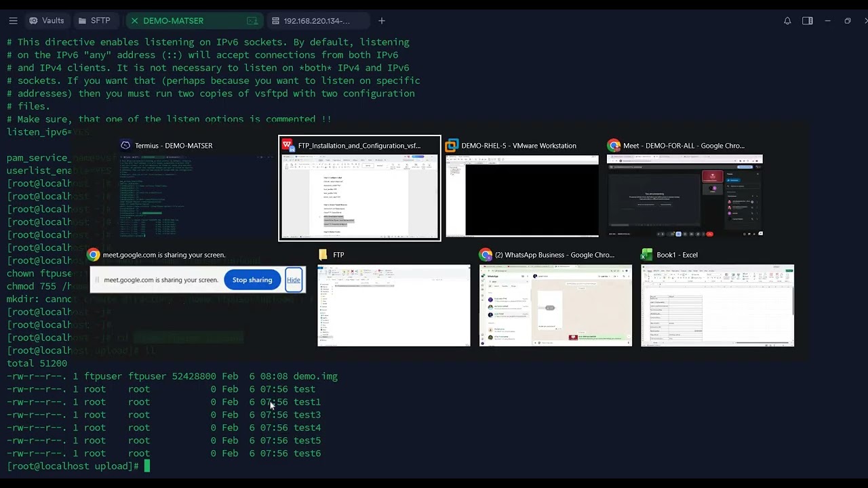Click the 'total 51200' line
Image resolution: width=868 pixels, height=488 pixels.
pos(37,363)
